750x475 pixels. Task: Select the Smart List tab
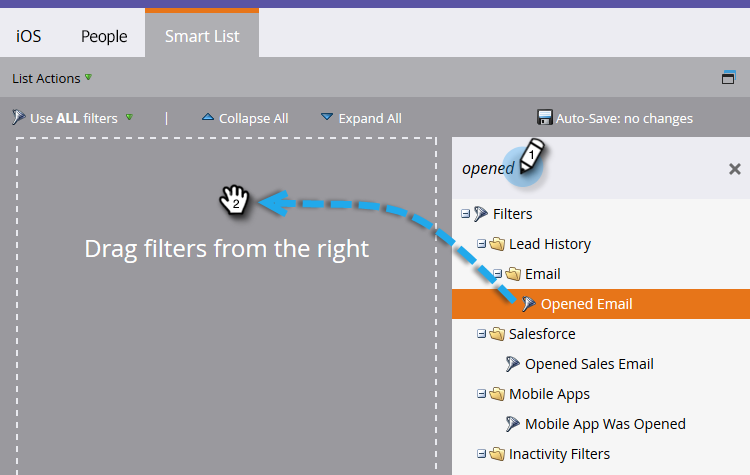[x=202, y=36]
